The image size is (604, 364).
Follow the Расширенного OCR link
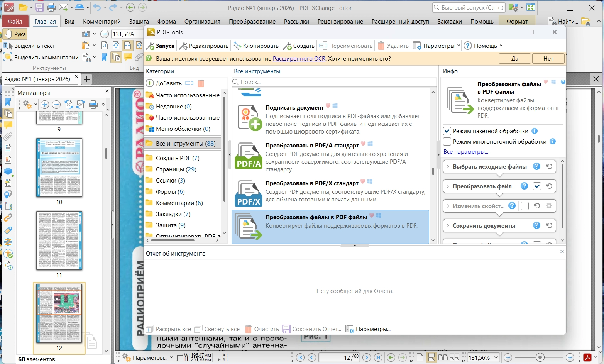tap(299, 59)
